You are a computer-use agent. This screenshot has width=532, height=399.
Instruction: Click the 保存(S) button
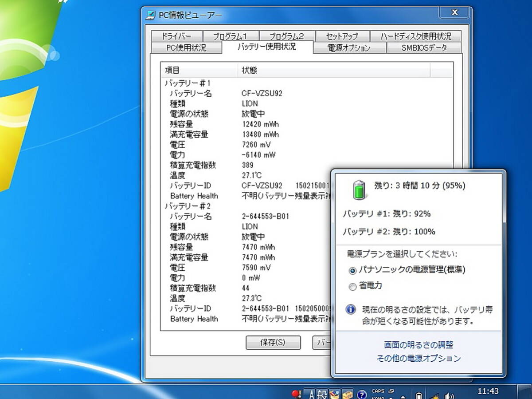click(x=273, y=343)
